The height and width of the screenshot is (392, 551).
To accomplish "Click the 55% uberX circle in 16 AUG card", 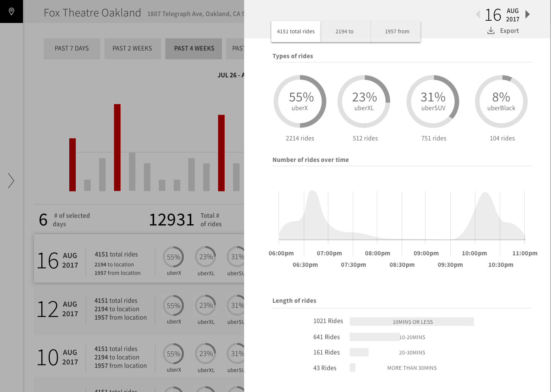I will click(174, 257).
